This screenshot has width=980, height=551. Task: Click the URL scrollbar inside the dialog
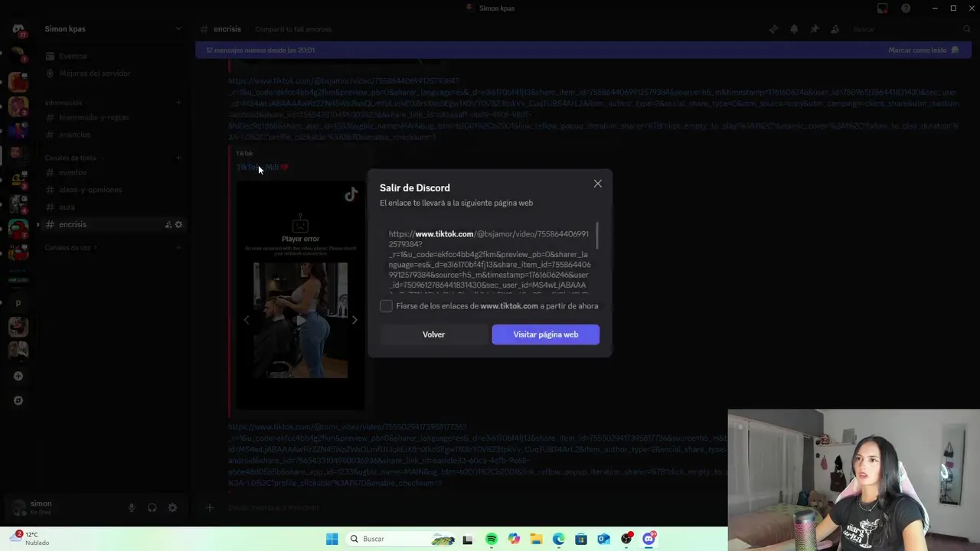[596, 236]
